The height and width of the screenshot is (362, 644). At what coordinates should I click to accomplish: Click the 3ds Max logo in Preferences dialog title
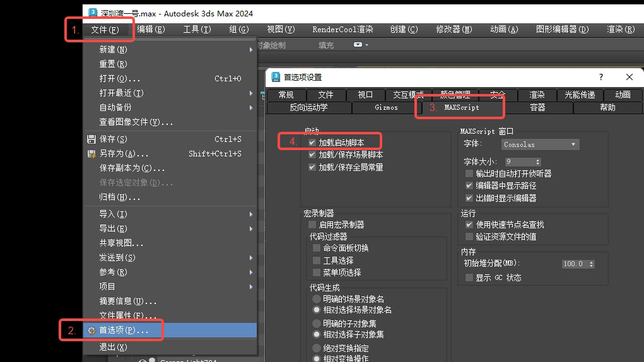point(276,77)
